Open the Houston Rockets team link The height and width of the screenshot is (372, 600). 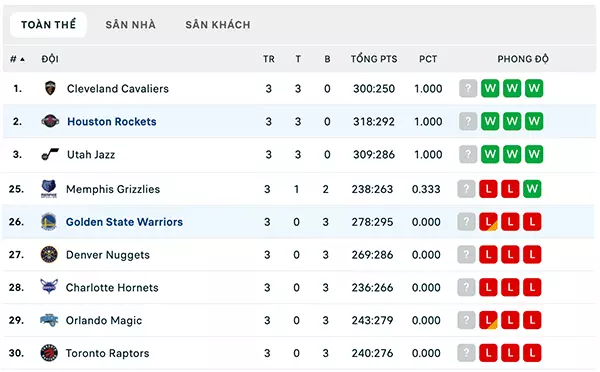112,121
